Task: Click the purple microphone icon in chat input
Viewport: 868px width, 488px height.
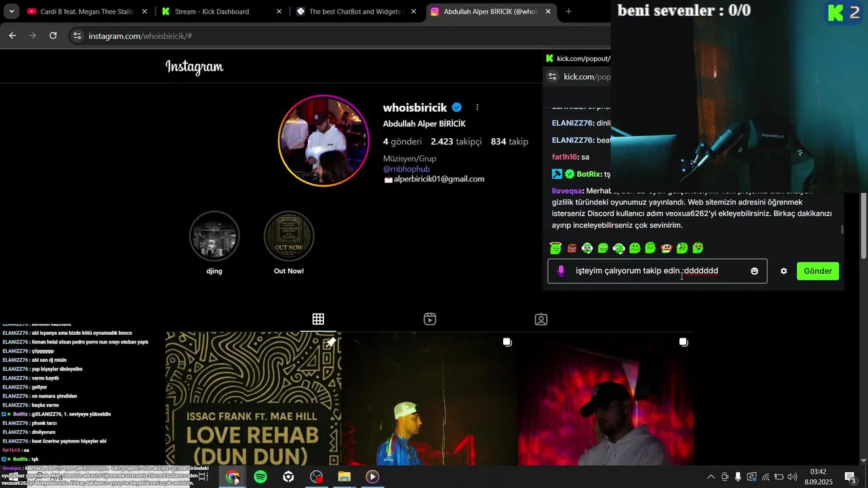Action: (x=561, y=271)
